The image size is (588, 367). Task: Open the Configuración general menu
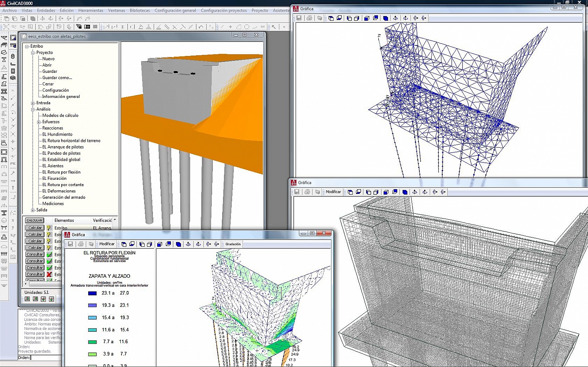click(175, 11)
